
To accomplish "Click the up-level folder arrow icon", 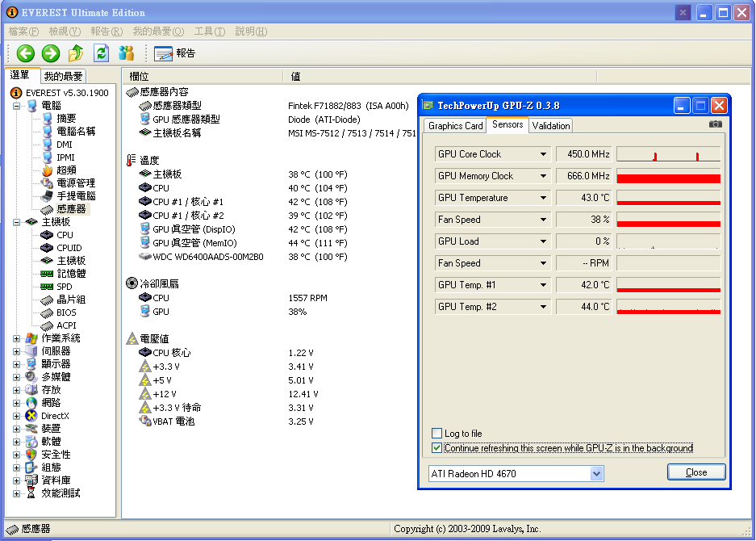I will (x=76, y=53).
